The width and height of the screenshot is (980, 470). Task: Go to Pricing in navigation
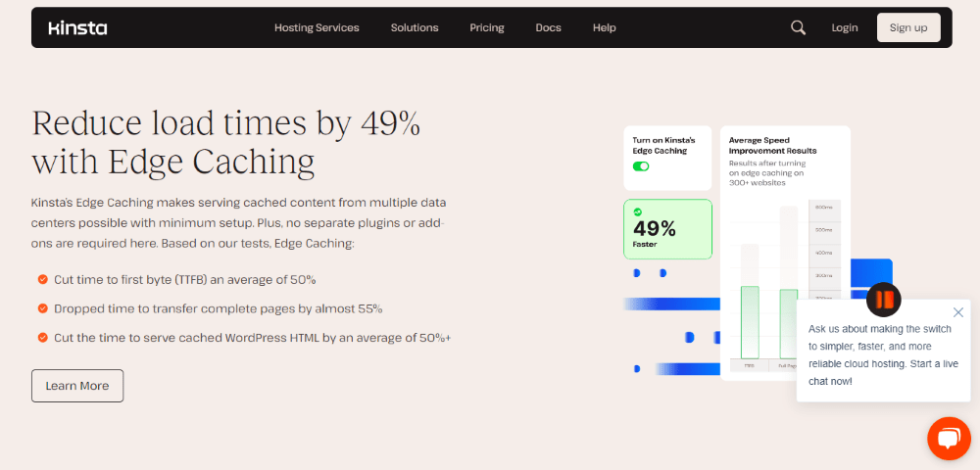[x=487, y=27]
